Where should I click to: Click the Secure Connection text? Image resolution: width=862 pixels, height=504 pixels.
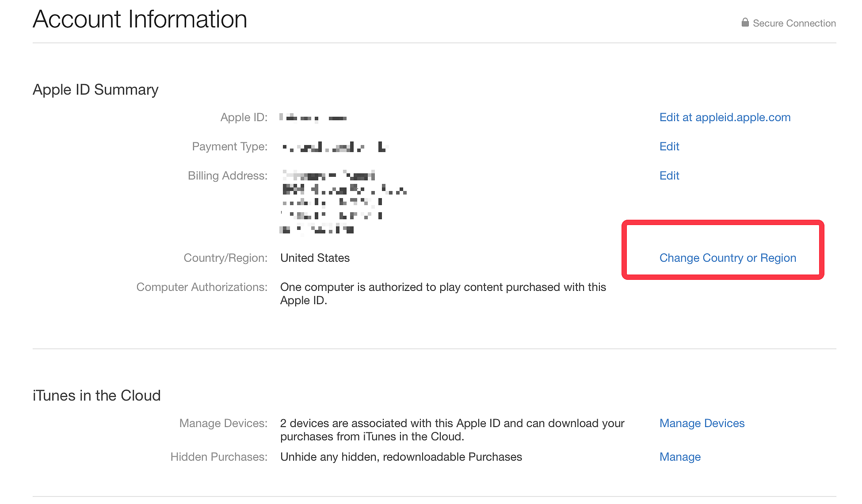click(794, 23)
